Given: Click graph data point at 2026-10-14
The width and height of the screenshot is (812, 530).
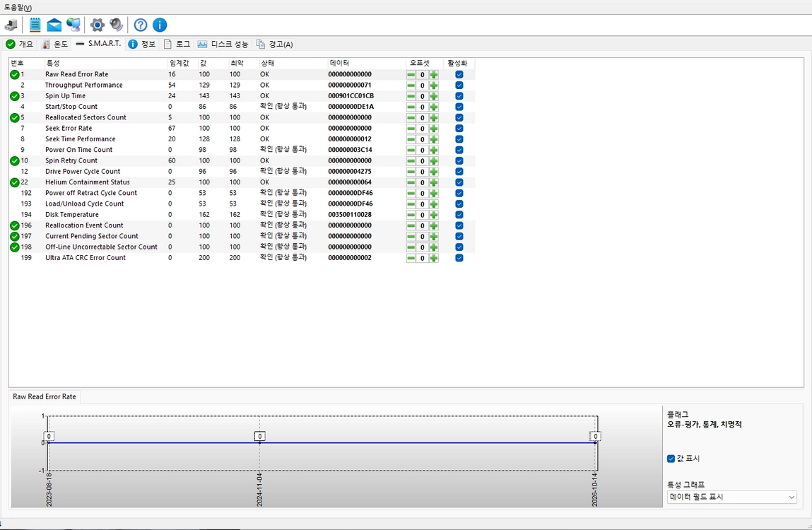Looking at the screenshot, I should tap(596, 443).
